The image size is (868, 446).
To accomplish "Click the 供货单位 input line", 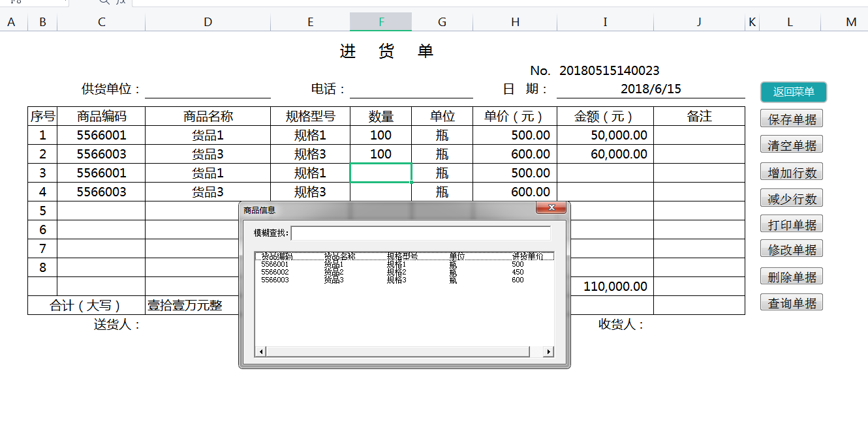I will (208, 89).
